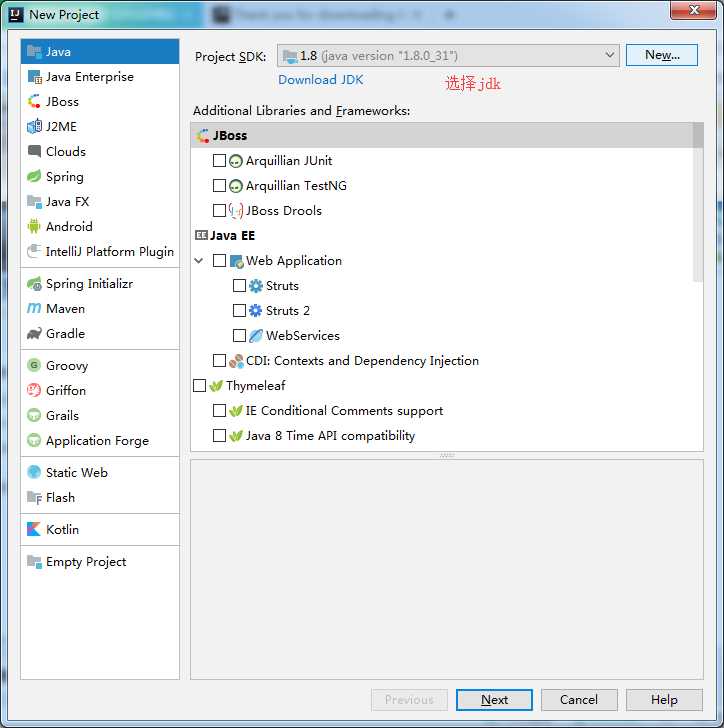Click the IntelliJ Platform Plugin icon
Image resolution: width=724 pixels, height=728 pixels.
click(34, 251)
